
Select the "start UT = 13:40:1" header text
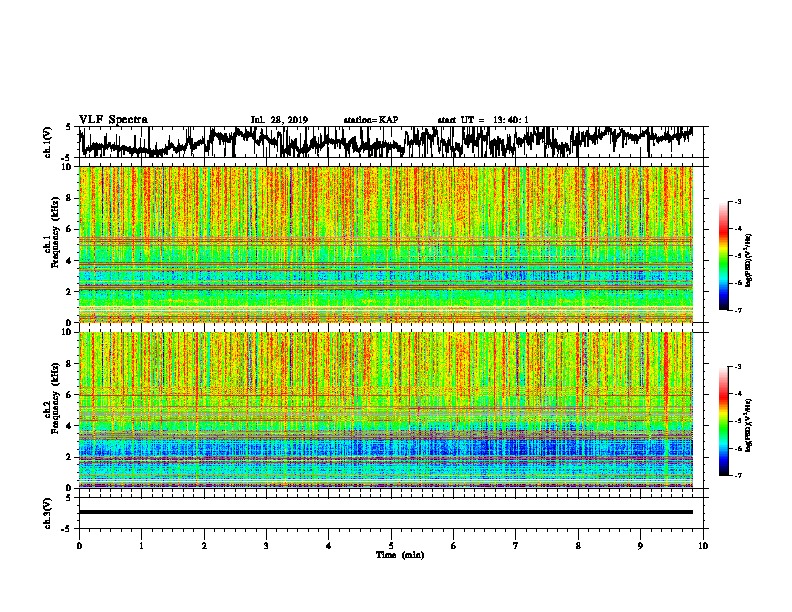483,120
